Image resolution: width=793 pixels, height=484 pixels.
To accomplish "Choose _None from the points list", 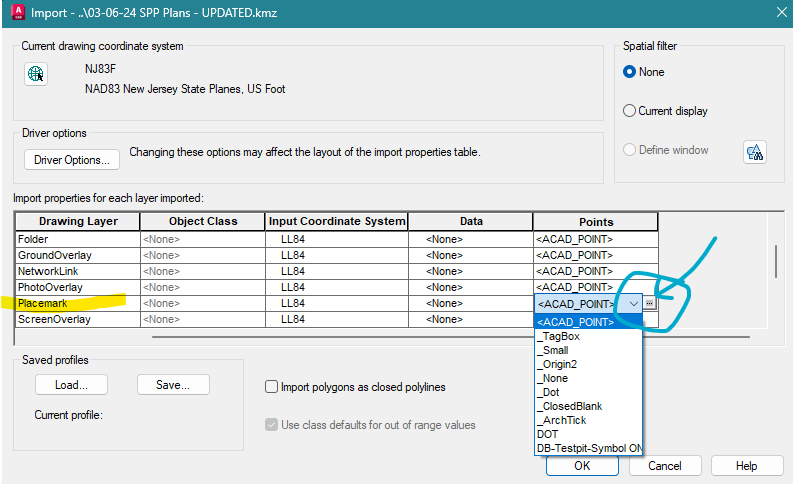I will (x=588, y=378).
